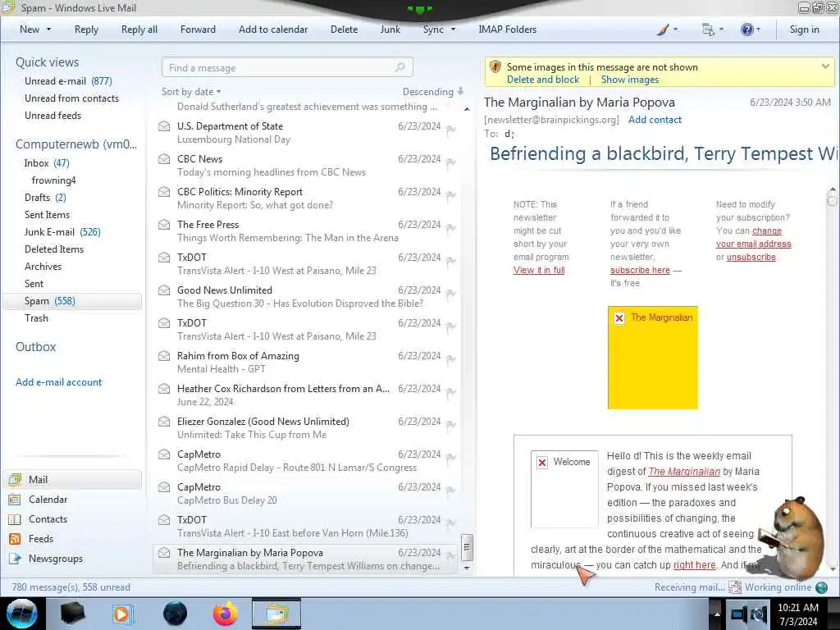Screen dimensions: 840x630
Task: Click reading pane scroll up arrow
Action: point(832,190)
